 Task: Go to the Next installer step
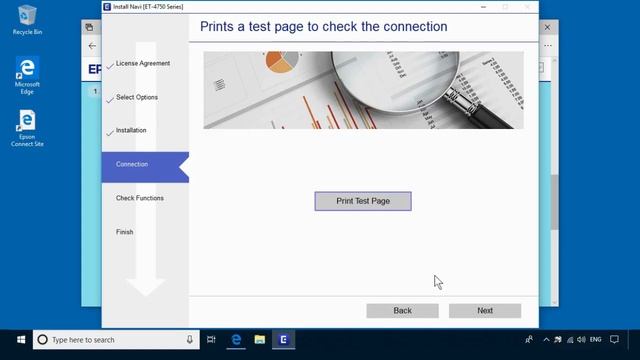[x=485, y=311]
